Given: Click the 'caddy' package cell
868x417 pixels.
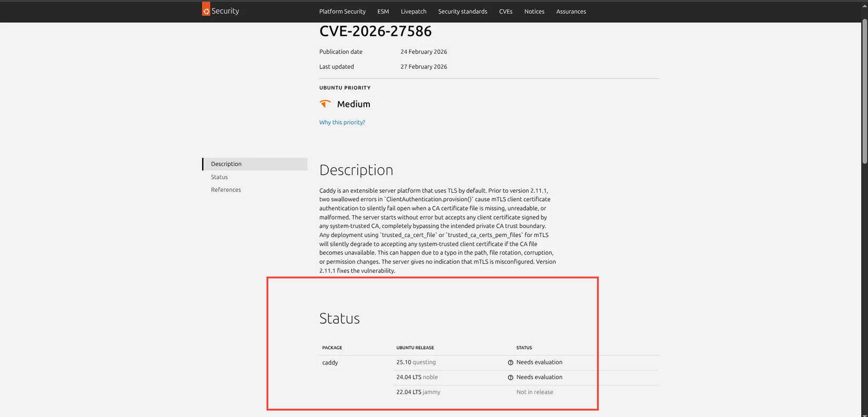Looking at the screenshot, I should coord(330,362).
